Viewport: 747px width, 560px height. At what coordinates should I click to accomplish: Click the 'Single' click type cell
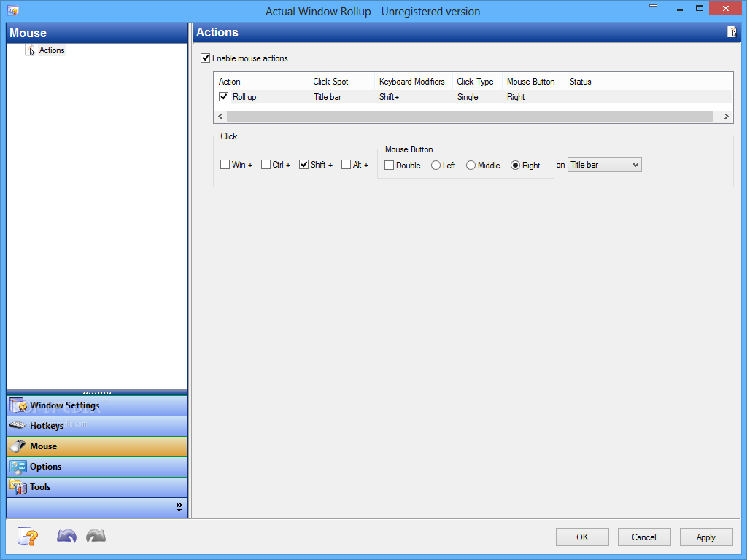[468, 97]
